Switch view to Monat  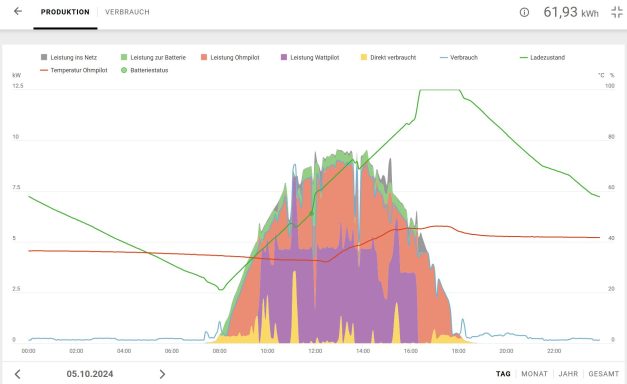534,374
